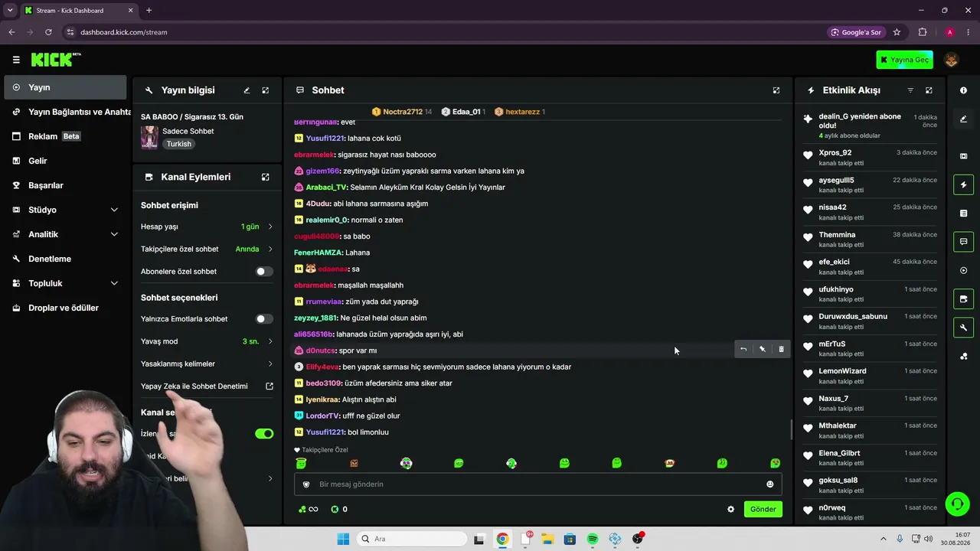Pop out the Kanal Eylemleri panel
Viewport: 980px width, 551px height.
click(266, 177)
